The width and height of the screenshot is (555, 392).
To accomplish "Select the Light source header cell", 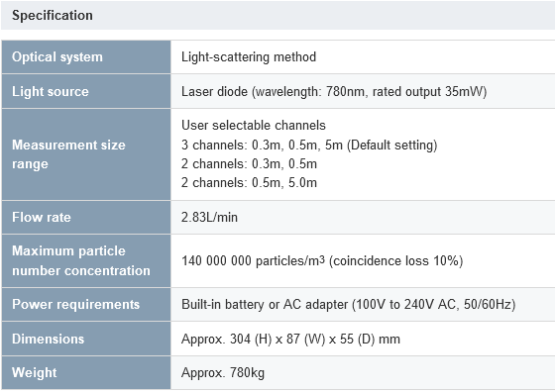I will (86, 91).
